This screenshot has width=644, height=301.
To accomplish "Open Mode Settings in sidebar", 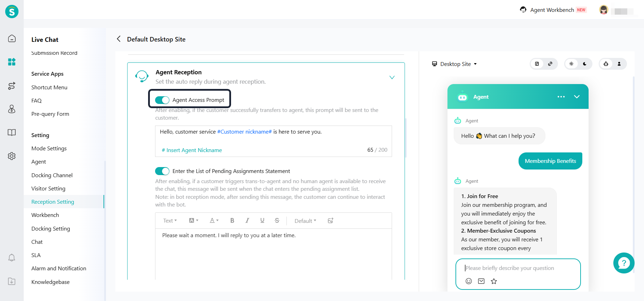I will [x=49, y=149].
